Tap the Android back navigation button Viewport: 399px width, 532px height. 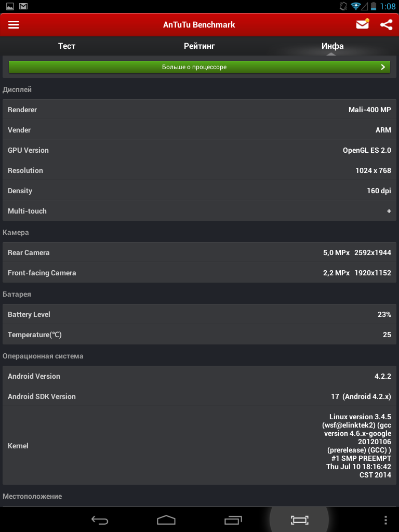click(100, 520)
